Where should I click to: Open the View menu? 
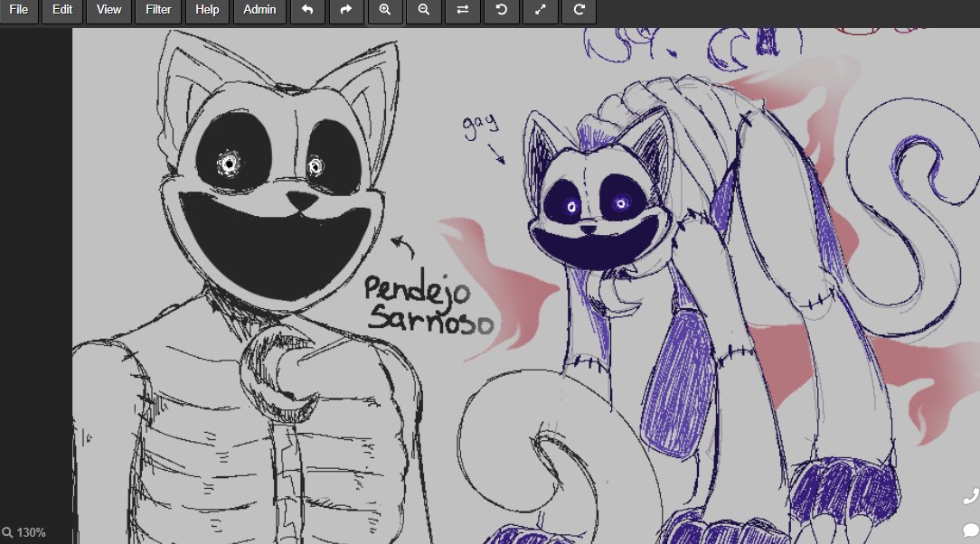[108, 10]
